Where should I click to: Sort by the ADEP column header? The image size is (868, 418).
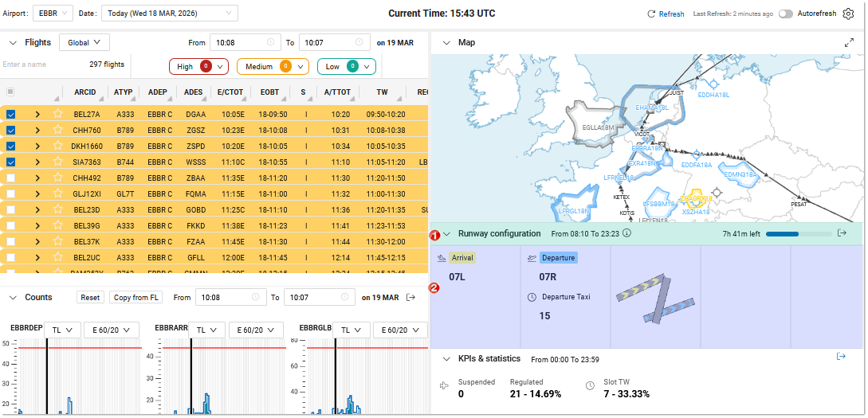[158, 92]
